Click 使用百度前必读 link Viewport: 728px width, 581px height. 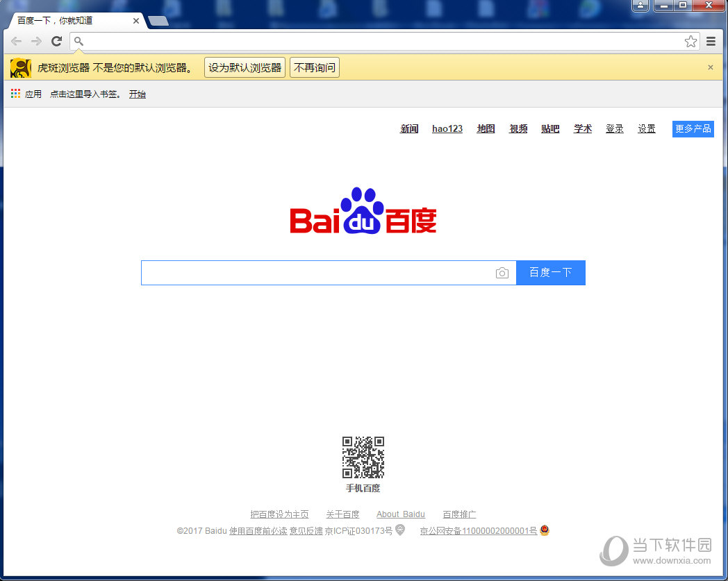tap(258, 531)
